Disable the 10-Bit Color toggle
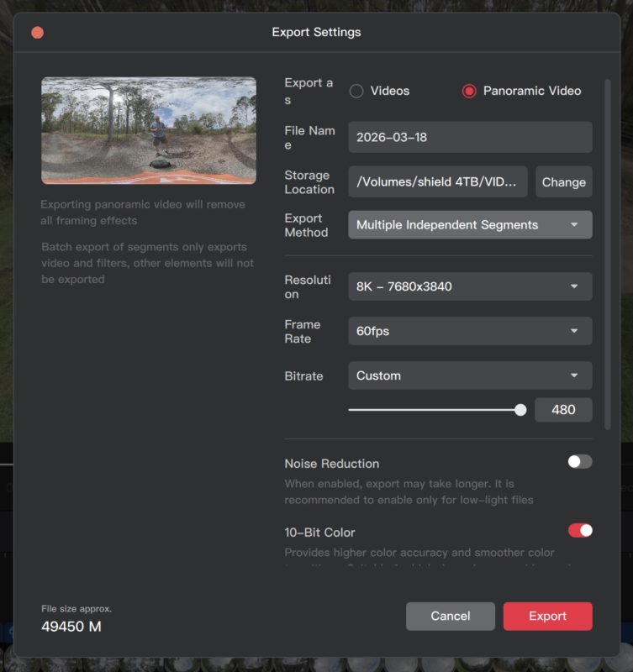The width and height of the screenshot is (633, 672). coord(580,531)
